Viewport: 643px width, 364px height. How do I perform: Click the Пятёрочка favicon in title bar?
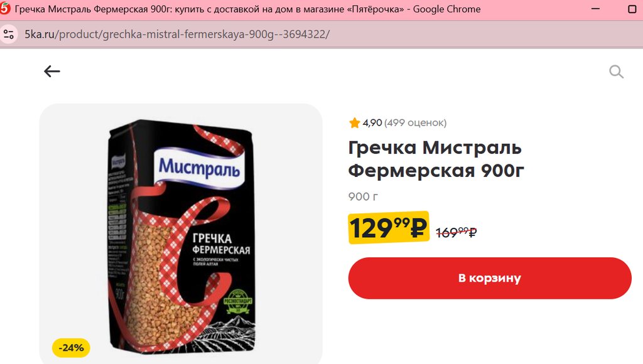pyautogui.click(x=5, y=8)
